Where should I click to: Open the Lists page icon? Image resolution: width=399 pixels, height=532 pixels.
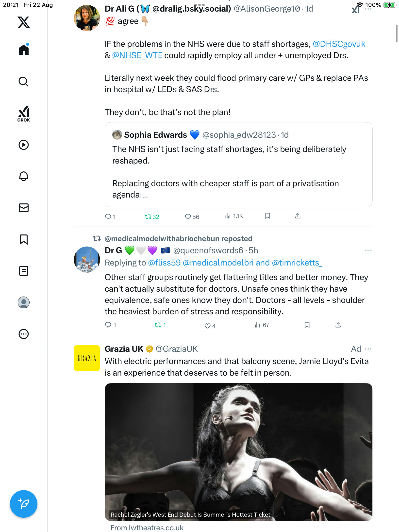coord(24,271)
